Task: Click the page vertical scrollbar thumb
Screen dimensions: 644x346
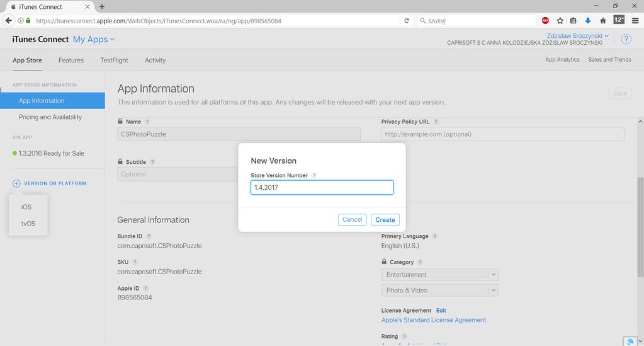Action: click(640, 227)
